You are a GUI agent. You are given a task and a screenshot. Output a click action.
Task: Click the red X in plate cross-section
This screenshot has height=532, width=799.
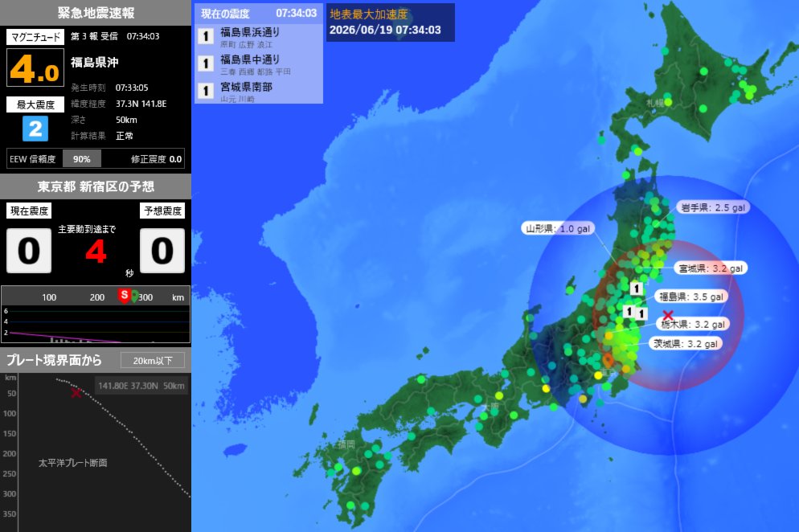[76, 393]
